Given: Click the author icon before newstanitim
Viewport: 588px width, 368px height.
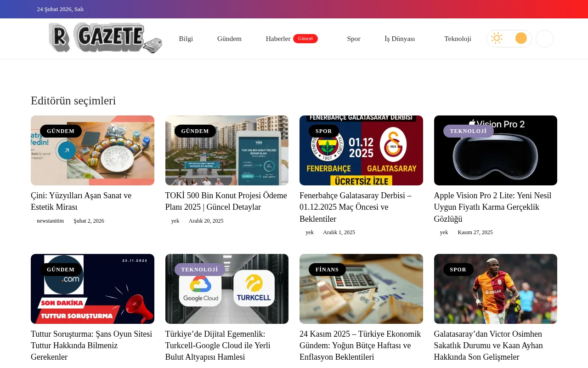Looking at the screenshot, I should coord(33,221).
